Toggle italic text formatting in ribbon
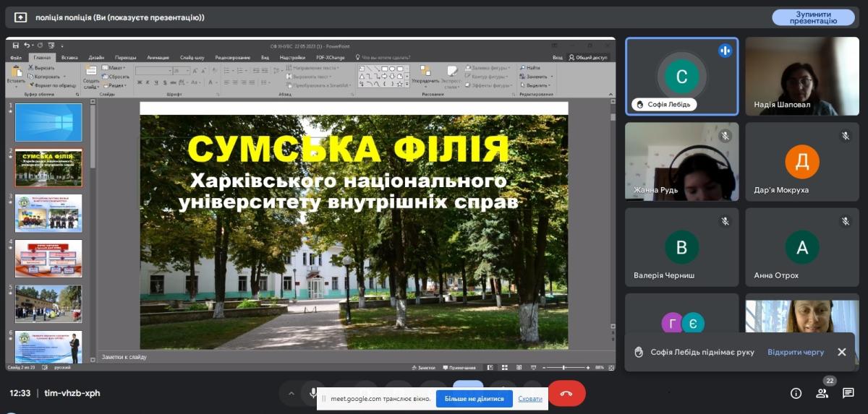The height and width of the screenshot is (414, 868). [148, 83]
